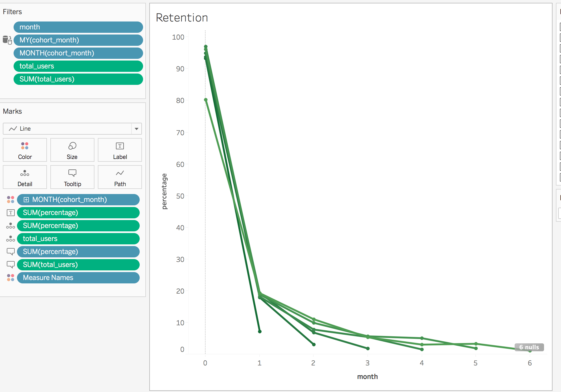Click the Detail marks card button
Screen dimensions: 561x392
25,177
